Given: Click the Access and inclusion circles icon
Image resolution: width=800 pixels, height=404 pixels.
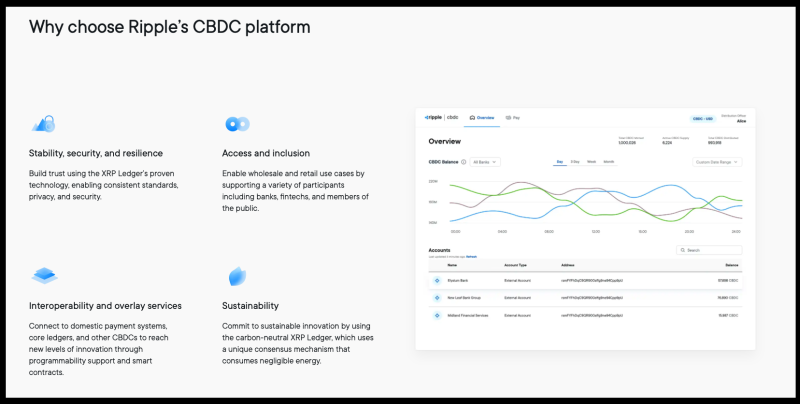Looking at the screenshot, I should click(x=237, y=123).
